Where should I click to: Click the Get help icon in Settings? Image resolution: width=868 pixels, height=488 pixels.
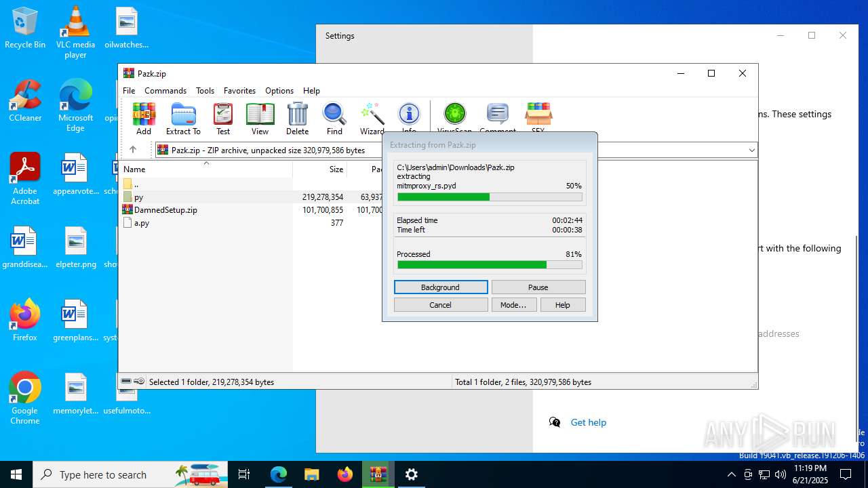(x=555, y=422)
